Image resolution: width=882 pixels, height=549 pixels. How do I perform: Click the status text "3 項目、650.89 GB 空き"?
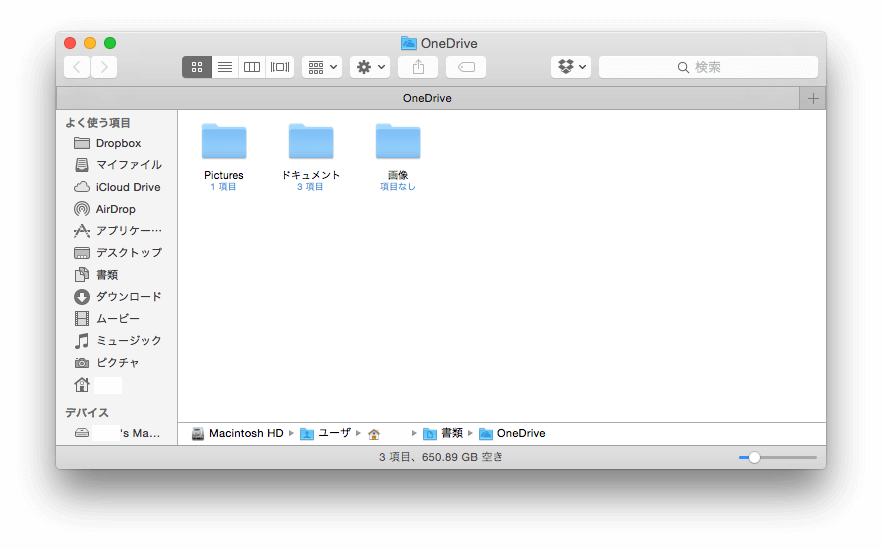pos(440,457)
